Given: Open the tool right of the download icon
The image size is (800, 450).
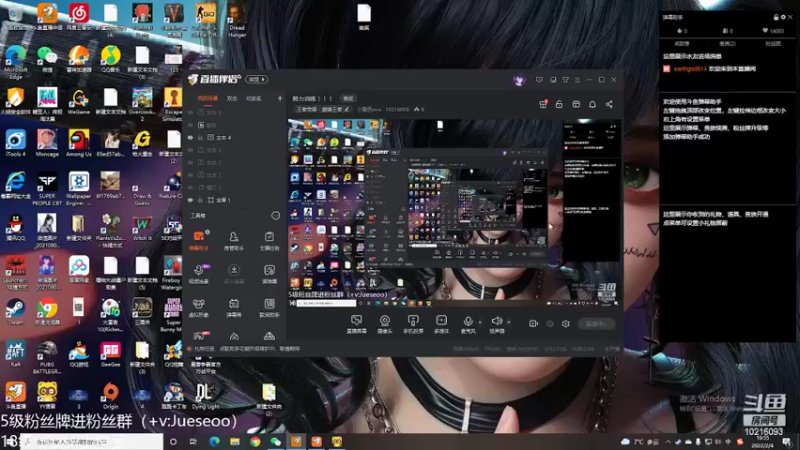Looking at the screenshot, I should tap(269, 273).
